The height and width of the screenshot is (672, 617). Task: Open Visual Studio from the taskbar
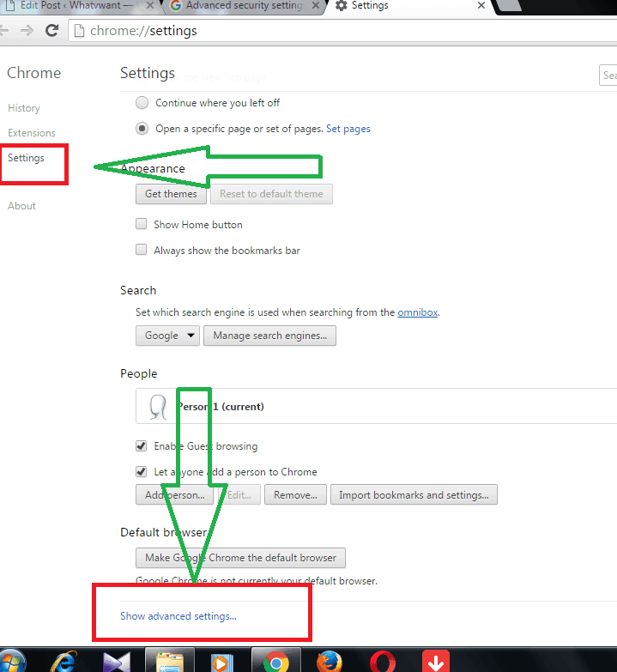coord(117,663)
